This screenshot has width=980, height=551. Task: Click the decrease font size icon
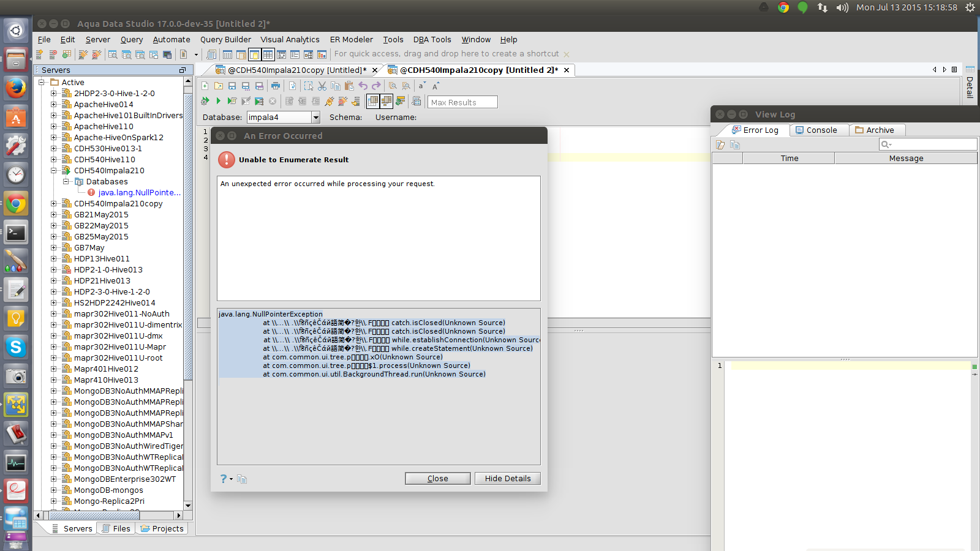coord(422,86)
